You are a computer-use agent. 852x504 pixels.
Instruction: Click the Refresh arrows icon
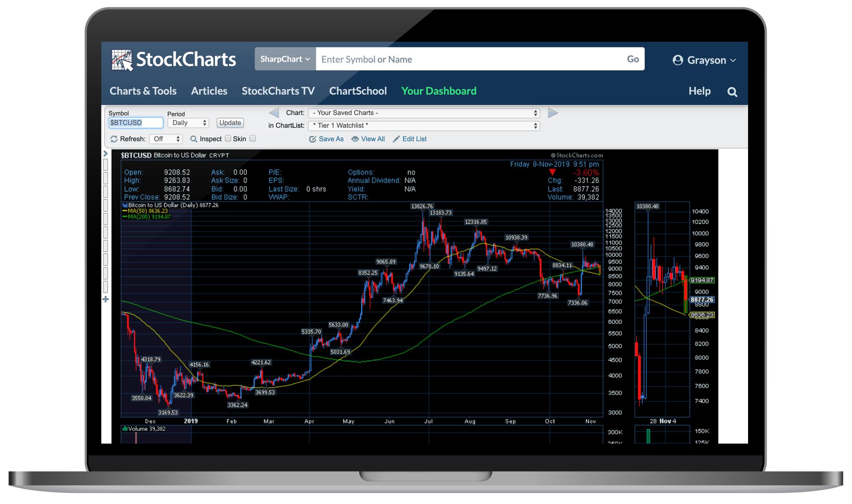point(114,139)
